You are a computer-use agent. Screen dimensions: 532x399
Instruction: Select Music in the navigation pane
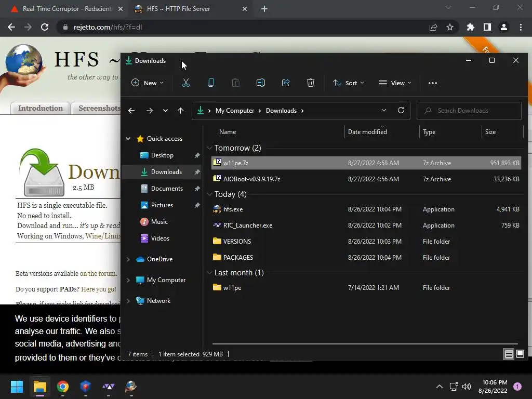click(159, 222)
